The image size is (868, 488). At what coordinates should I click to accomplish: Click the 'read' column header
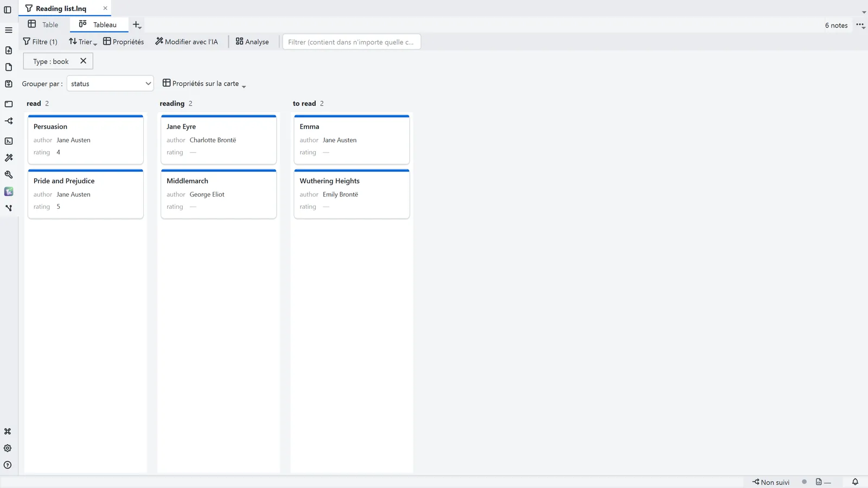[x=34, y=104]
